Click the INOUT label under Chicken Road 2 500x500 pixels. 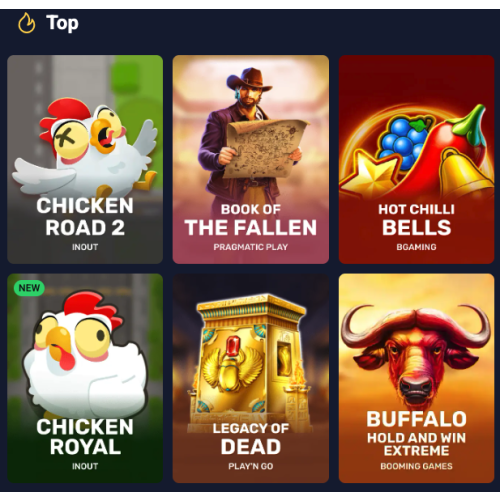85,247
